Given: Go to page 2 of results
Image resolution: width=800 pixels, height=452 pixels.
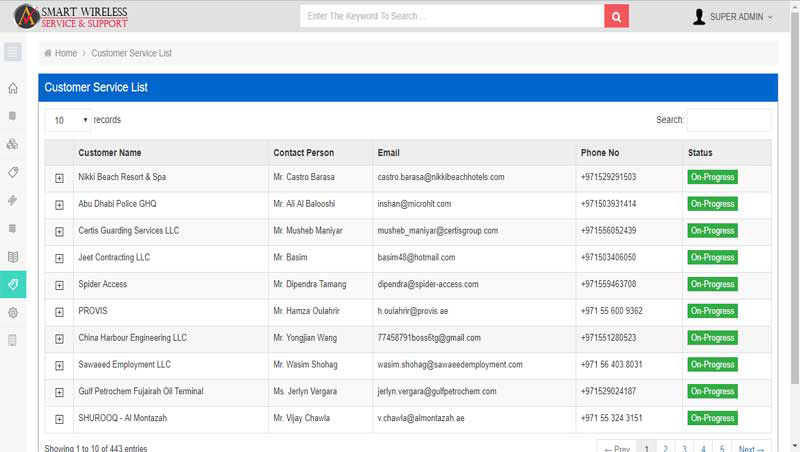Looking at the screenshot, I should 665,448.
